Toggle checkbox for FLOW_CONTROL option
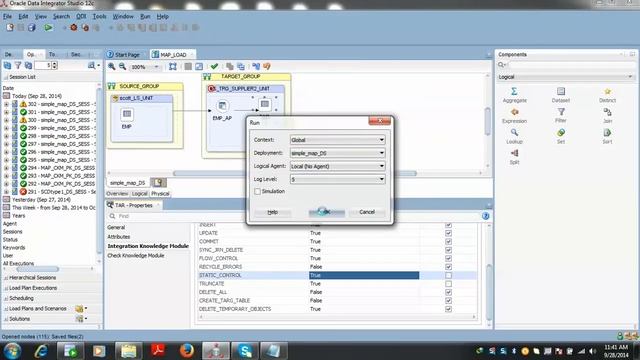Image resolution: width=640 pixels, height=360 pixels. (x=448, y=258)
